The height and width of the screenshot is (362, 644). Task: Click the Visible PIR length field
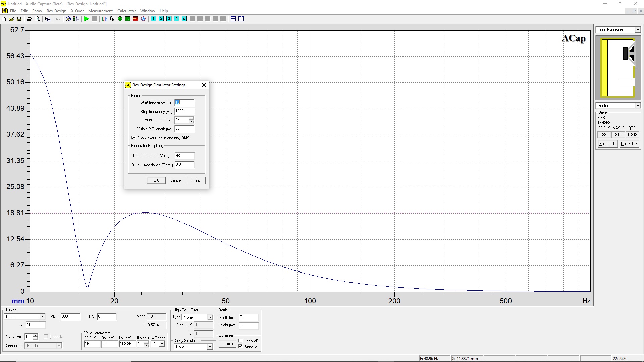pos(184,129)
